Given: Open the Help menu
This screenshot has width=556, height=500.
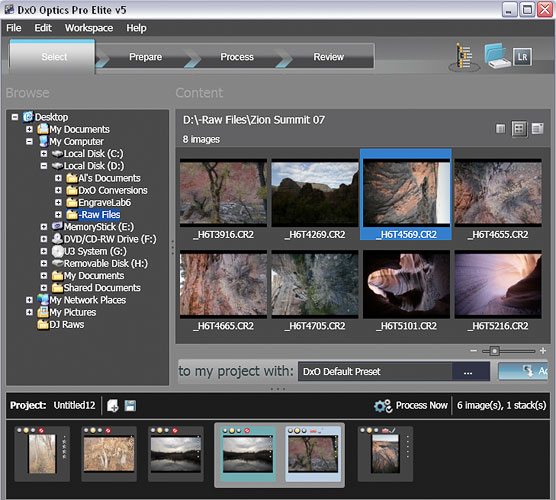Looking at the screenshot, I should click(137, 28).
